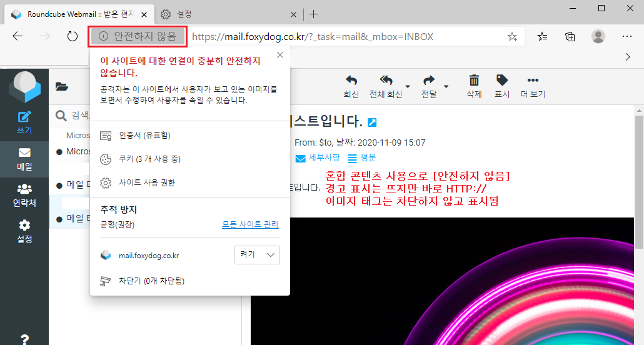The width and height of the screenshot is (644, 345).
Task: Click the 더 보기 more button
Action: pyautogui.click(x=533, y=87)
